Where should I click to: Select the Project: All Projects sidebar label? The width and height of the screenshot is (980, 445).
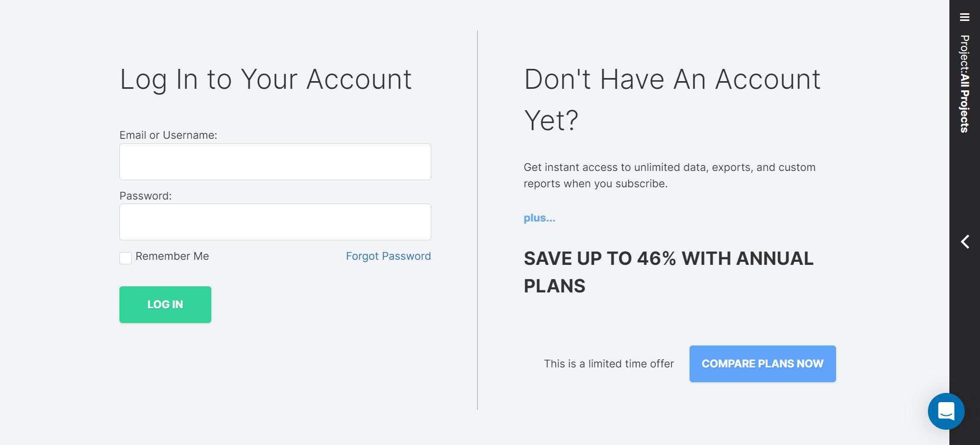(x=964, y=84)
